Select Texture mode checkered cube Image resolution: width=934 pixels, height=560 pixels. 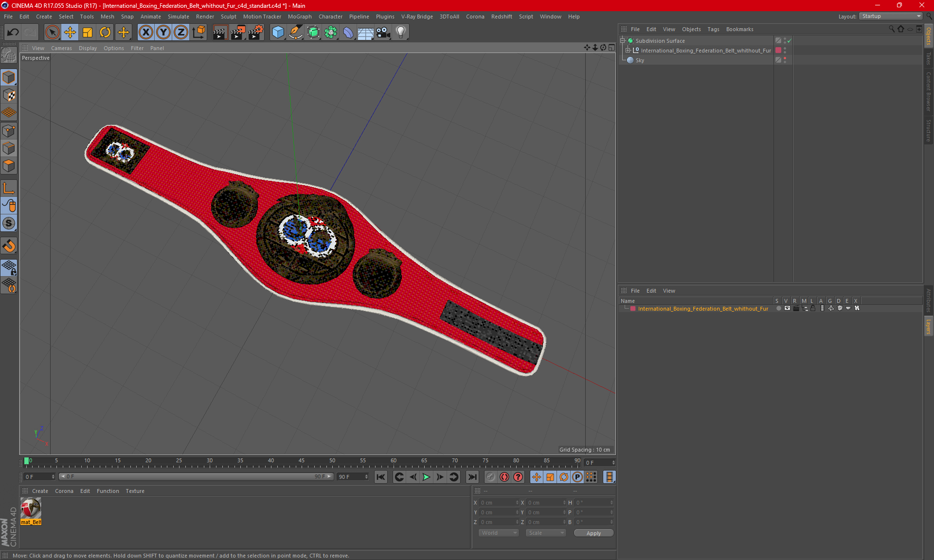point(9,95)
